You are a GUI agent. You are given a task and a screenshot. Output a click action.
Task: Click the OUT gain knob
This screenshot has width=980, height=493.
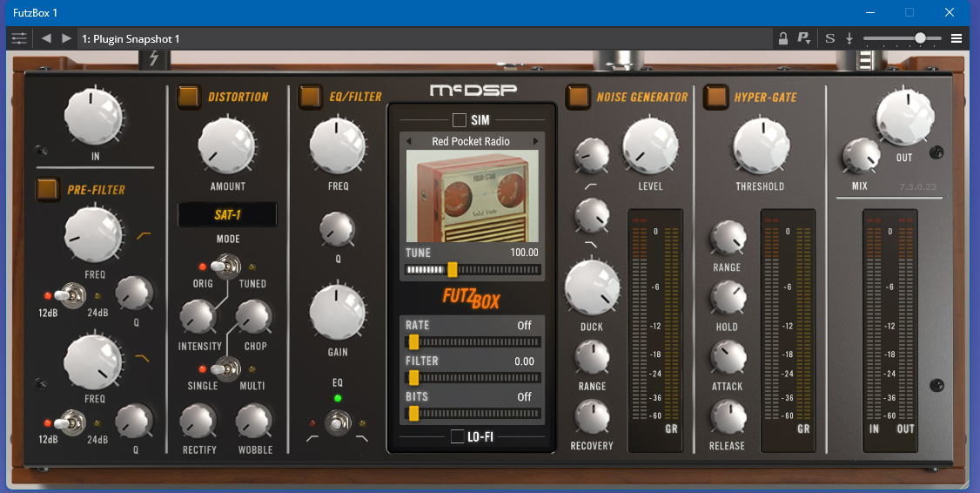click(x=905, y=117)
